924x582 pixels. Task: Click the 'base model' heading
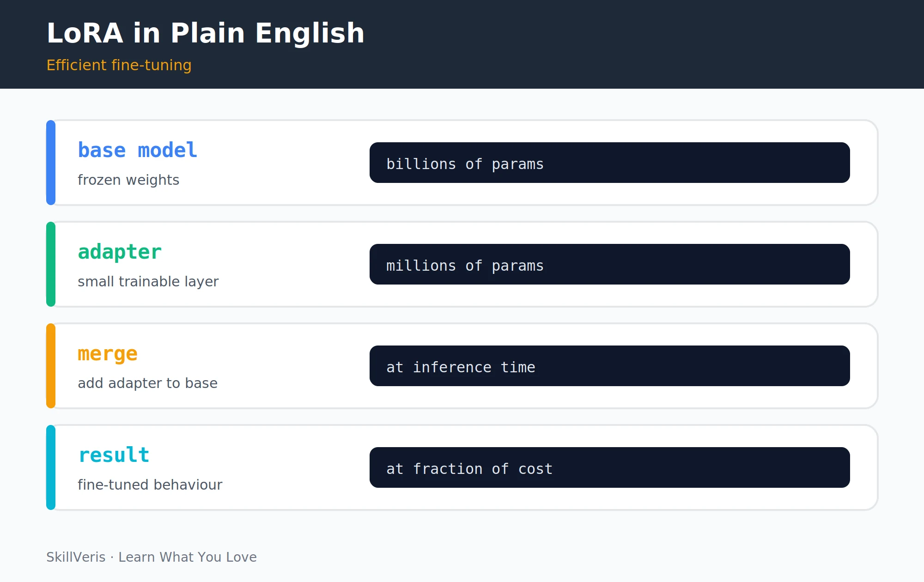tap(138, 150)
